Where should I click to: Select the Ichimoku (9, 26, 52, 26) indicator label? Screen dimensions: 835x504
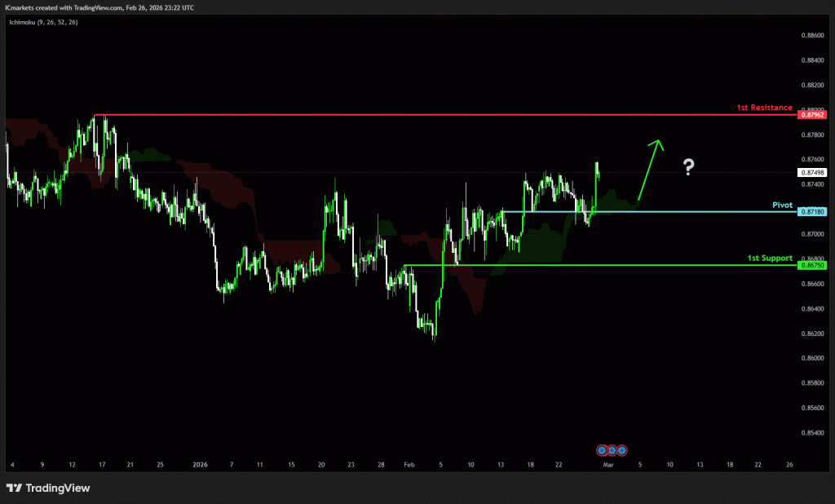coord(44,21)
